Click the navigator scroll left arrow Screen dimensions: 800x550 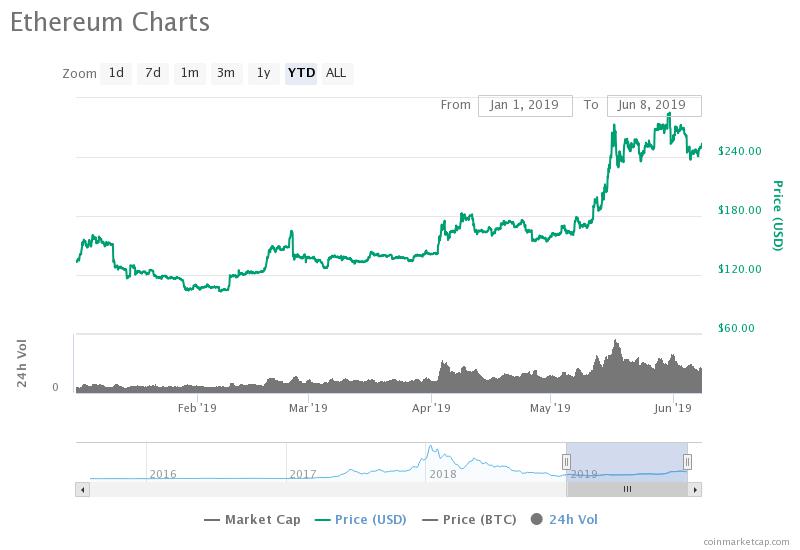tap(82, 489)
